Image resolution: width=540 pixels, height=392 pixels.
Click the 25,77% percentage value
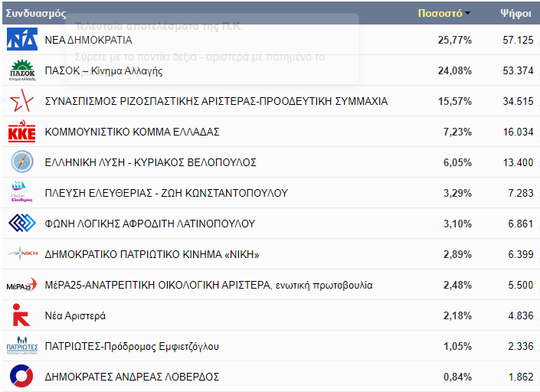click(454, 41)
